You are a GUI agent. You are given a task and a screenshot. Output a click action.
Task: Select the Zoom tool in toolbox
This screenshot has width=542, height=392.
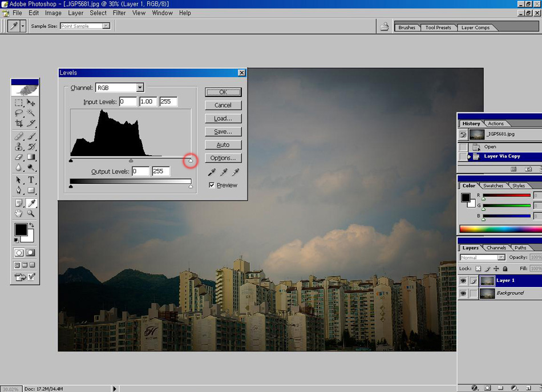tap(31, 213)
